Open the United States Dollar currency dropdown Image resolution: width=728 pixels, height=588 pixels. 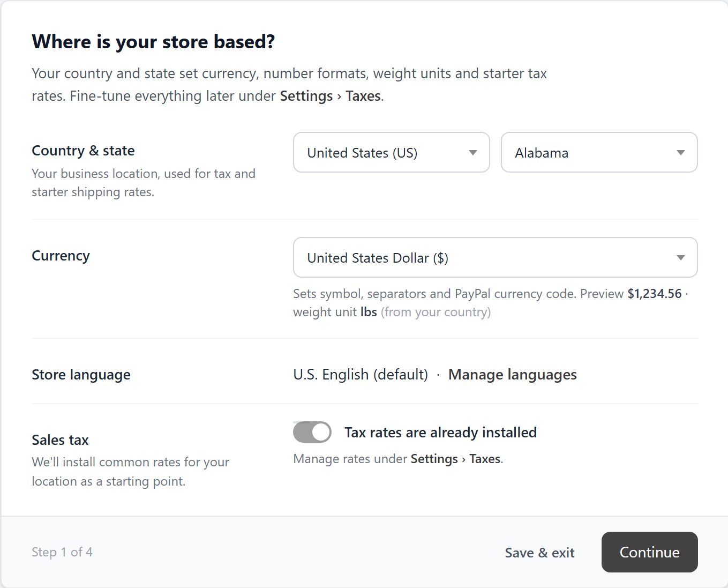[x=495, y=257]
